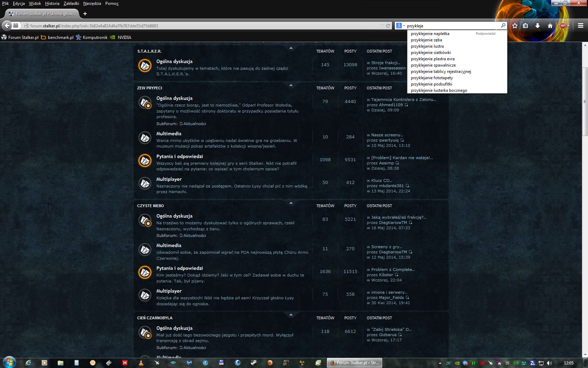Open the Adblock Plus dropdown arrow

pyautogui.click(x=568, y=26)
